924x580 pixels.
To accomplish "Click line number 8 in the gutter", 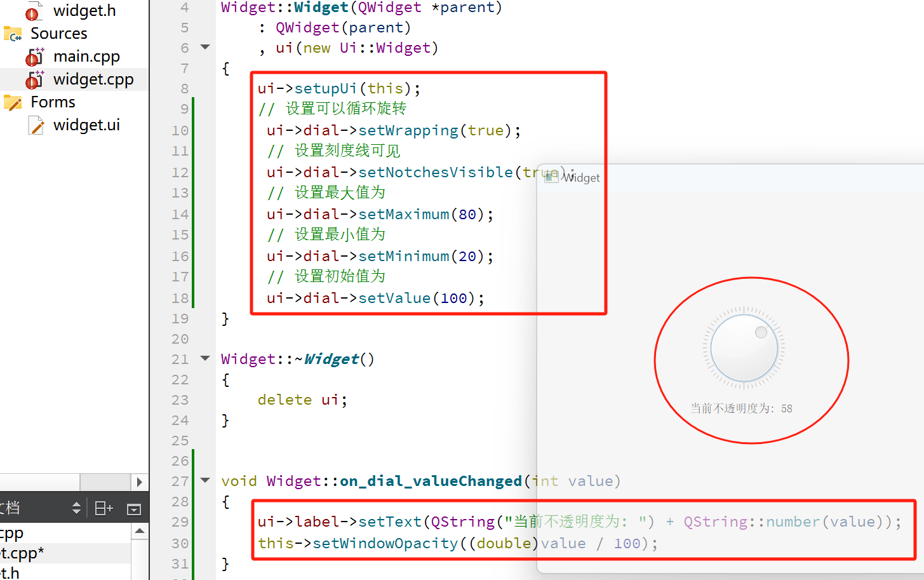I will pos(184,88).
